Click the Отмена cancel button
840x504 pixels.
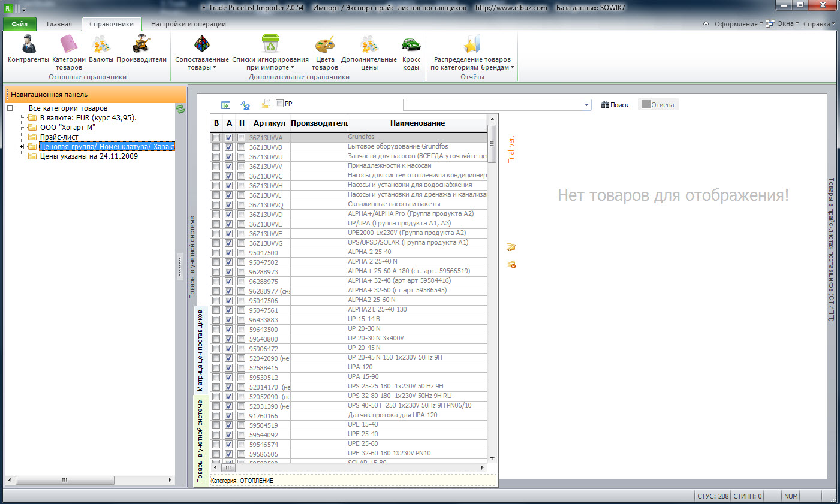pos(658,105)
